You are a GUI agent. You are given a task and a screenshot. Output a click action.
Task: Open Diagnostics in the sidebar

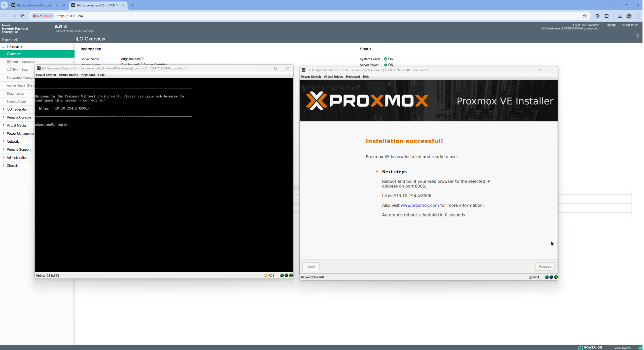coord(15,93)
